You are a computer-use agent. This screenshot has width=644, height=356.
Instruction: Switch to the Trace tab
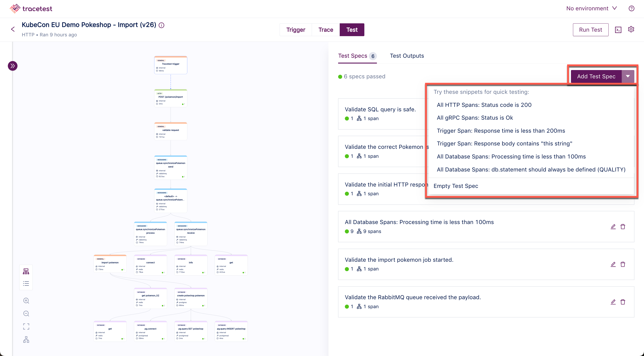click(x=326, y=29)
